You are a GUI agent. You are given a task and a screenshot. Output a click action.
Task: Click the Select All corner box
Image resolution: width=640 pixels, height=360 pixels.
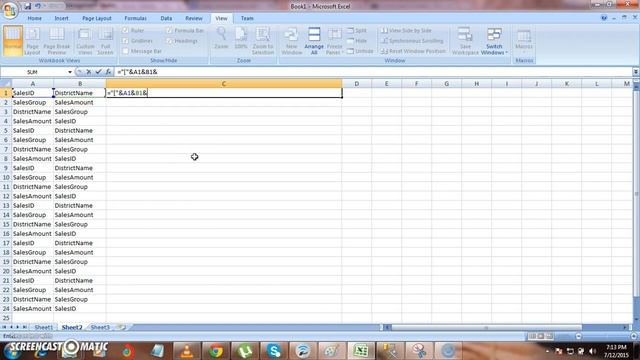(6, 84)
